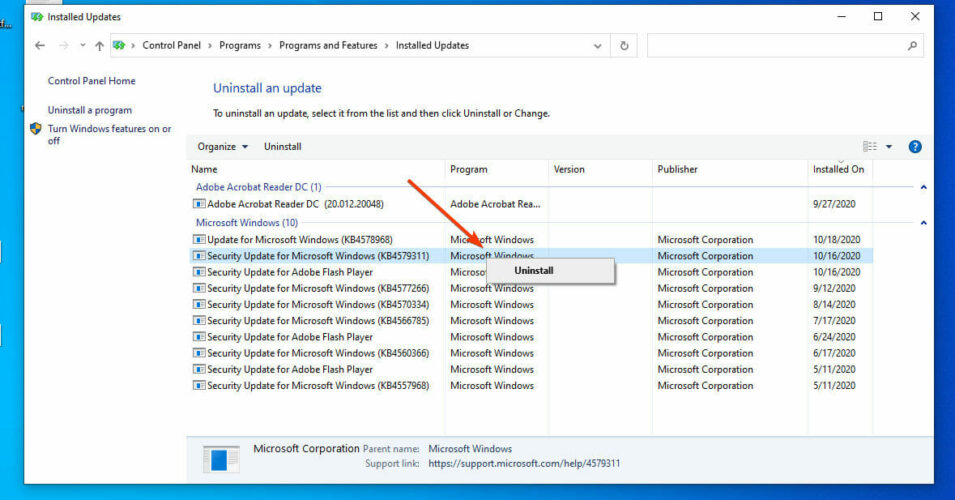Open the view options dropdown arrow
955x500 pixels.
[889, 147]
